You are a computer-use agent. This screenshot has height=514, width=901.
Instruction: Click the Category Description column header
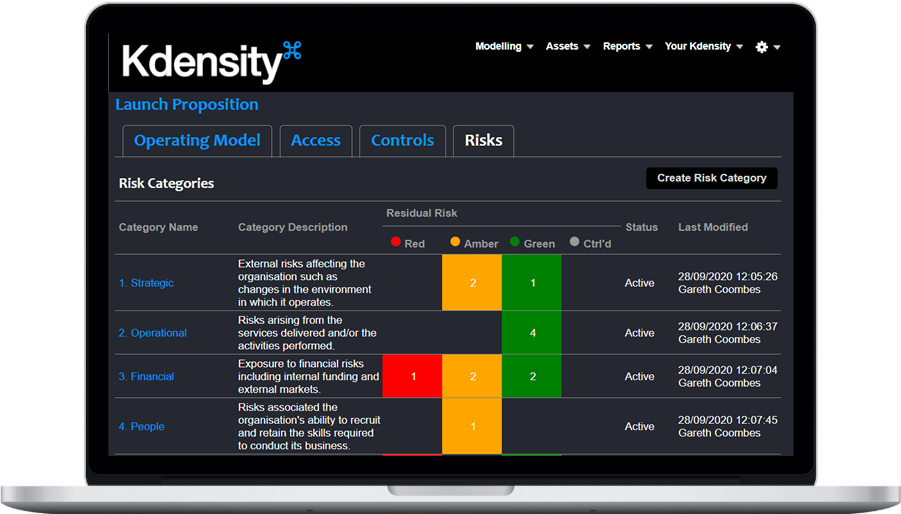click(x=292, y=227)
